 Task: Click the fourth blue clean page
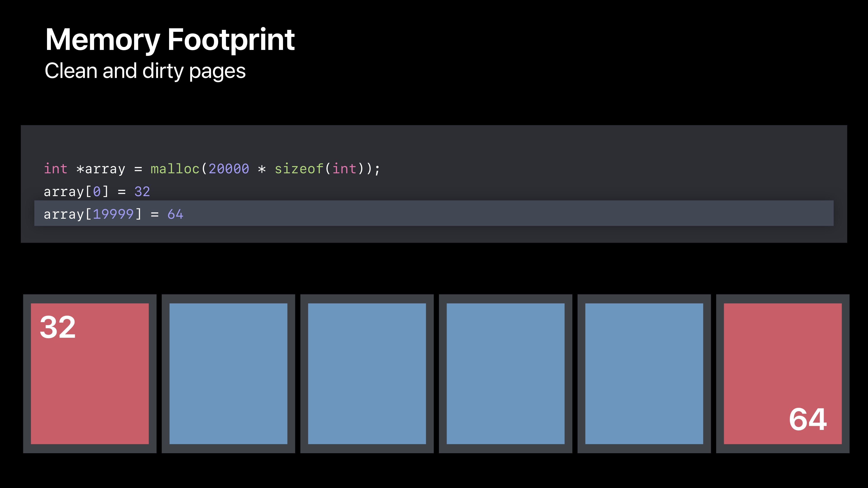tap(644, 373)
